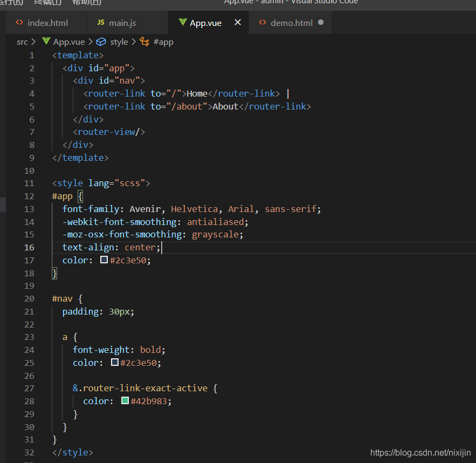Open color picker for #app color #2c3e50

pyautogui.click(x=104, y=260)
